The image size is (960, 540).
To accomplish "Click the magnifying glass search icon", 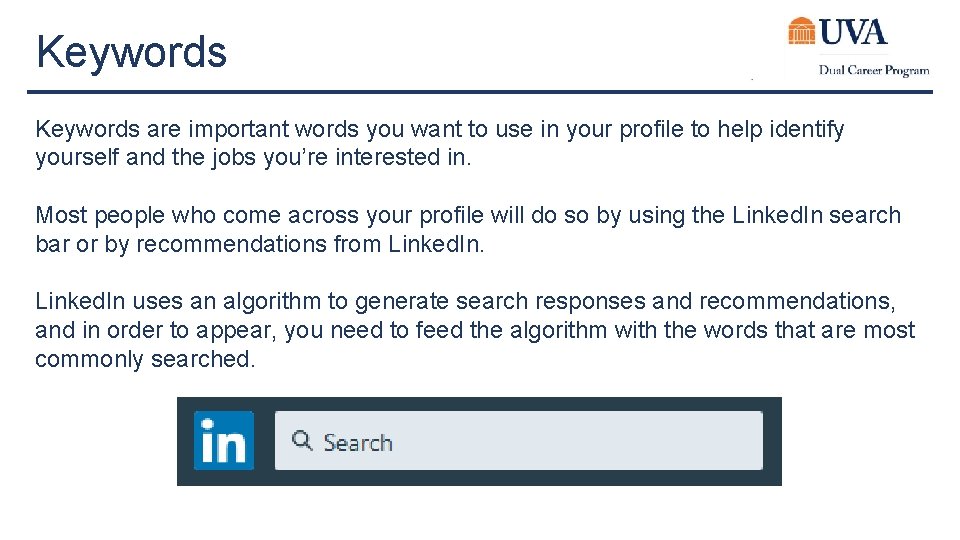I will click(302, 440).
